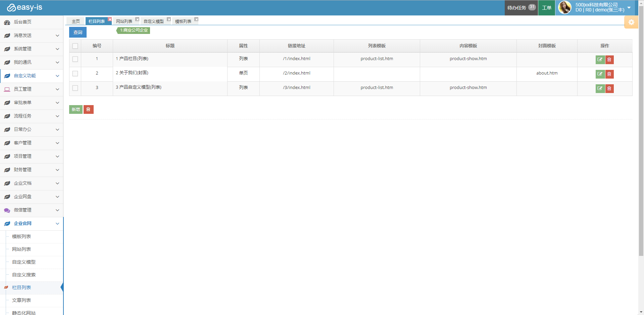
Task: Expand the 系统管理 menu chevron
Action: (57, 49)
